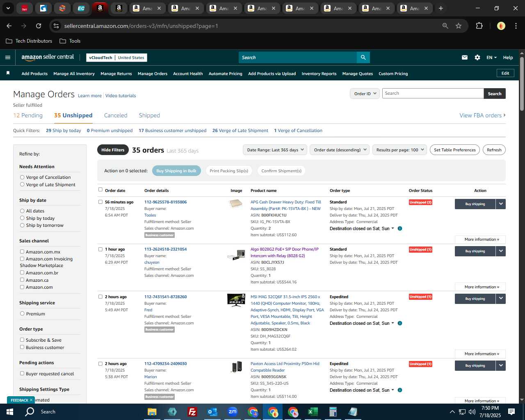
Task: Open Outlook from the taskbar
Action: [x=212, y=412]
